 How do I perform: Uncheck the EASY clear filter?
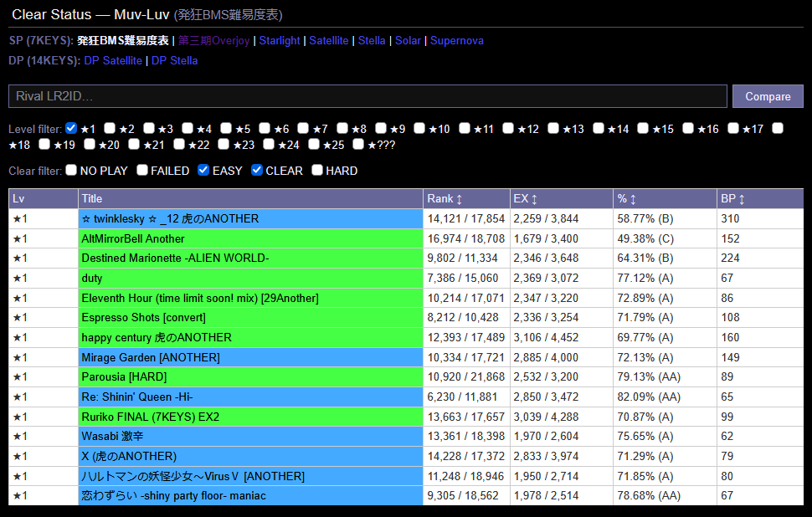pos(203,170)
